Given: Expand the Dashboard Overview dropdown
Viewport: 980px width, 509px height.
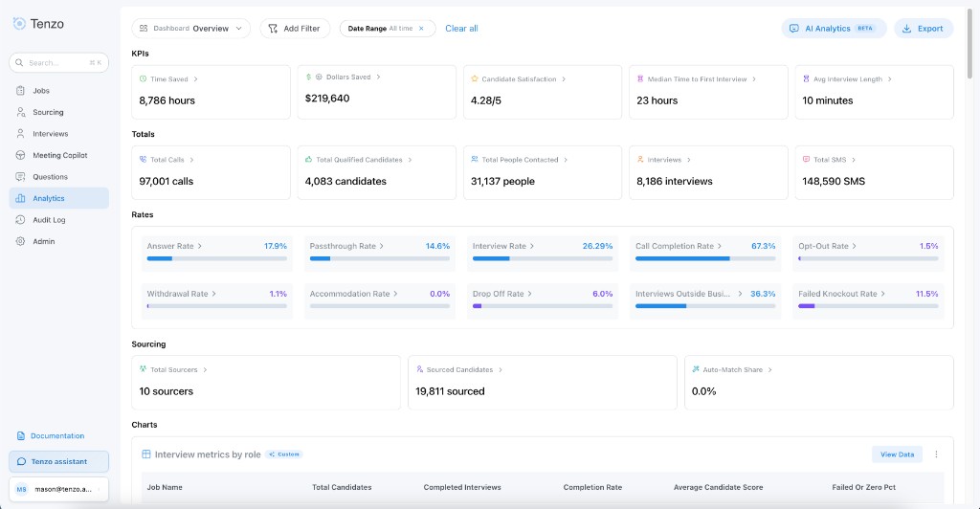Looking at the screenshot, I should pyautogui.click(x=190, y=28).
